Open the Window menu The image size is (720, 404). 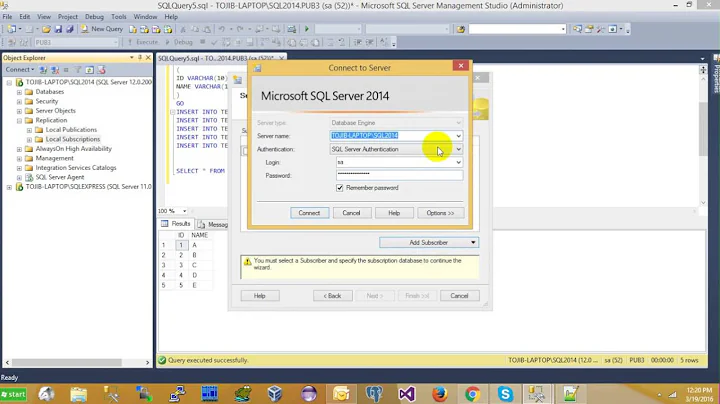point(145,17)
